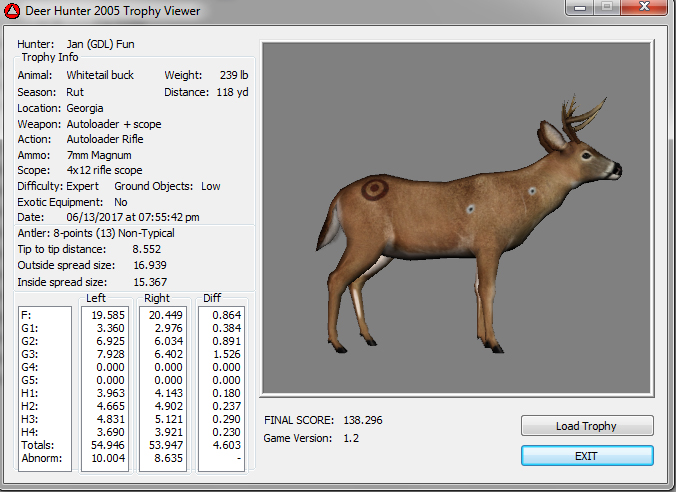Click the EXIT button

coord(586,455)
